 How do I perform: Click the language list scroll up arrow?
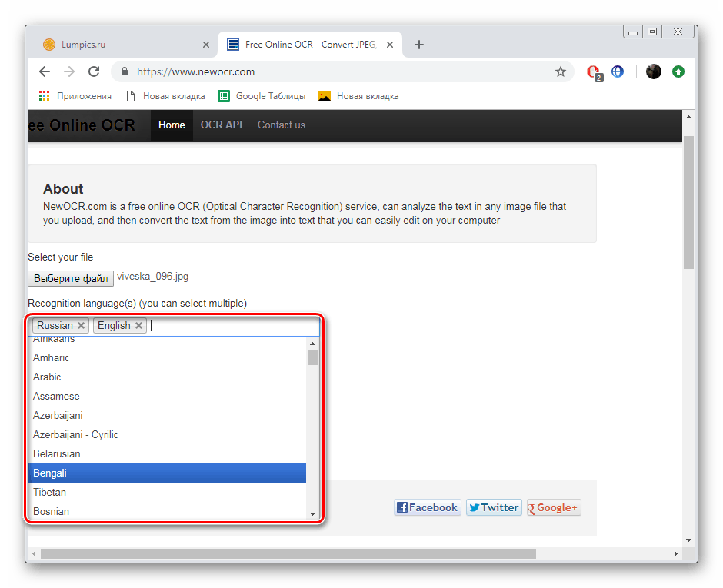[312, 344]
